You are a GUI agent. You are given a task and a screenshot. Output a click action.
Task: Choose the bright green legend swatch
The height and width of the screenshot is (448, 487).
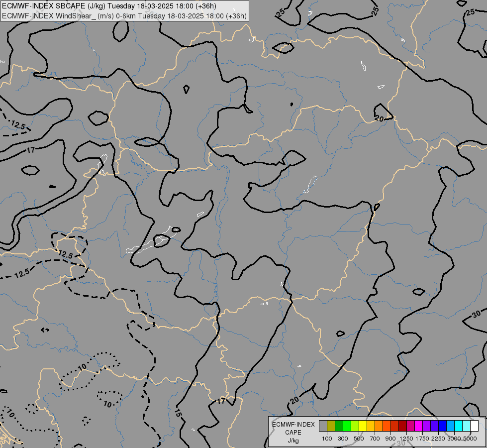point(347,426)
